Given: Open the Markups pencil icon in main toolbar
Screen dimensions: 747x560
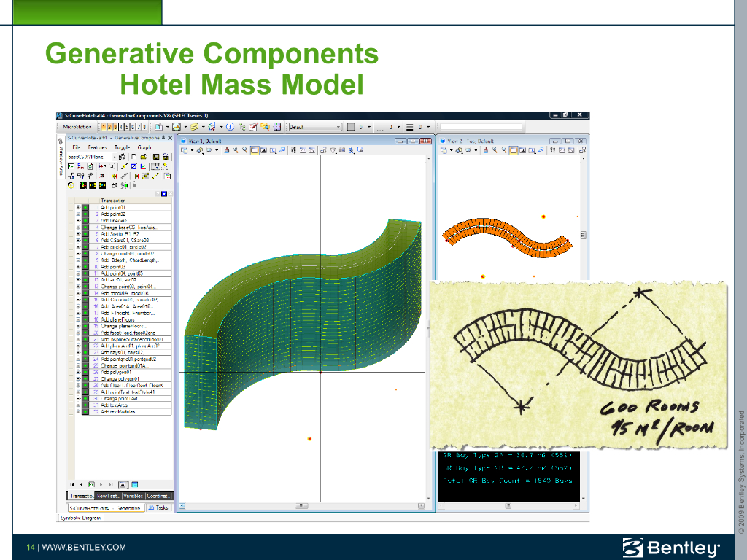Looking at the screenshot, I should click(253, 127).
